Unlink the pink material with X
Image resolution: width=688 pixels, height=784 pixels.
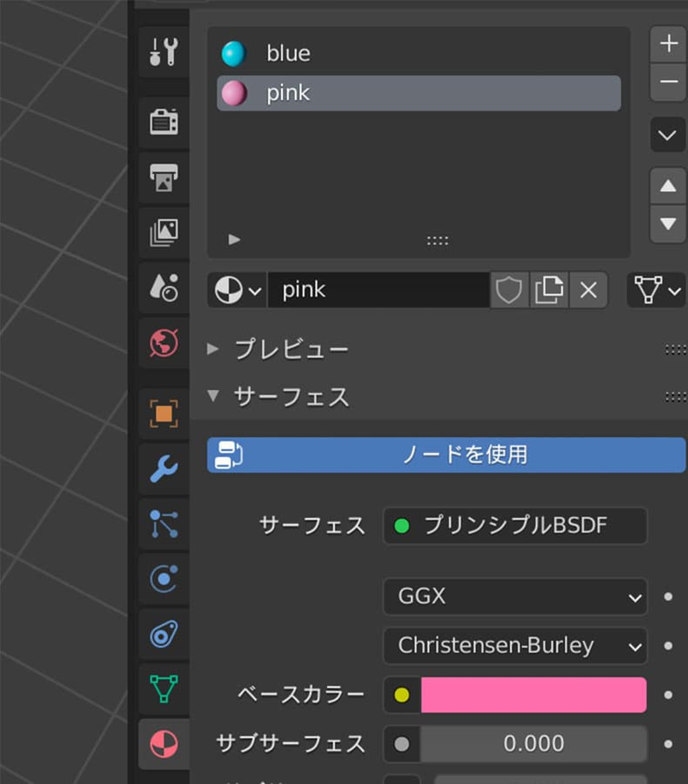588,290
